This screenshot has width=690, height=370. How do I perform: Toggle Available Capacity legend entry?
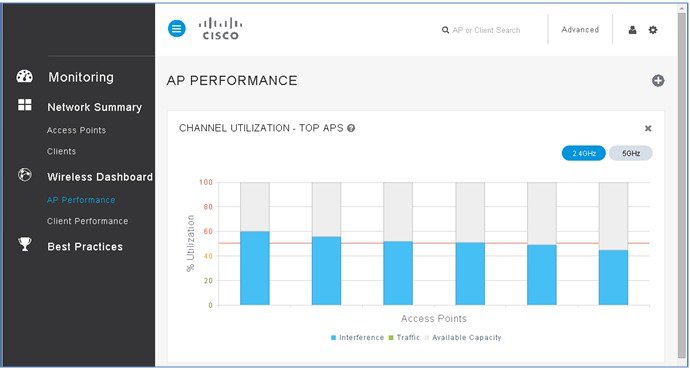pos(462,337)
